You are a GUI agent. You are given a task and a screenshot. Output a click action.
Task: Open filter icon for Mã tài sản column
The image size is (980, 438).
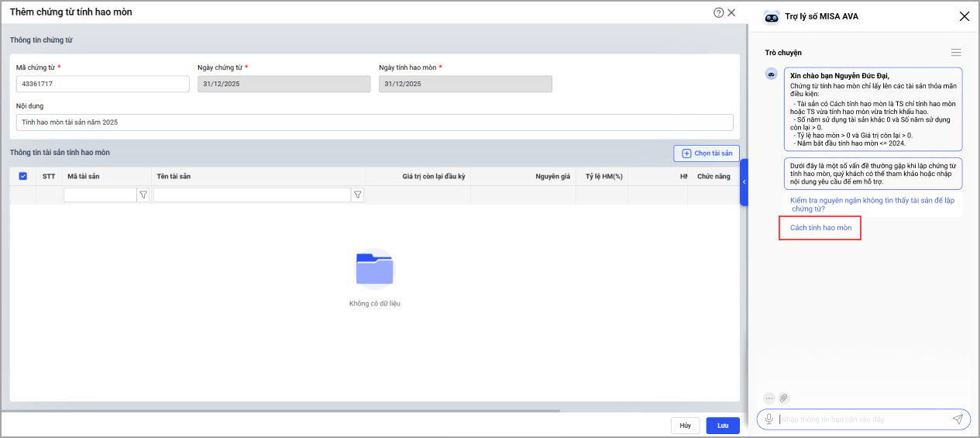pyautogui.click(x=143, y=195)
